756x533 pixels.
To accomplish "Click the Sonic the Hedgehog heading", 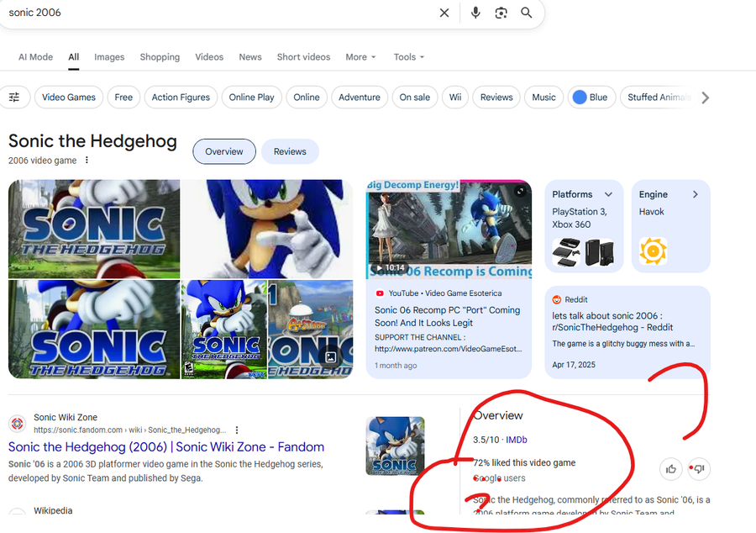I will click(x=92, y=141).
